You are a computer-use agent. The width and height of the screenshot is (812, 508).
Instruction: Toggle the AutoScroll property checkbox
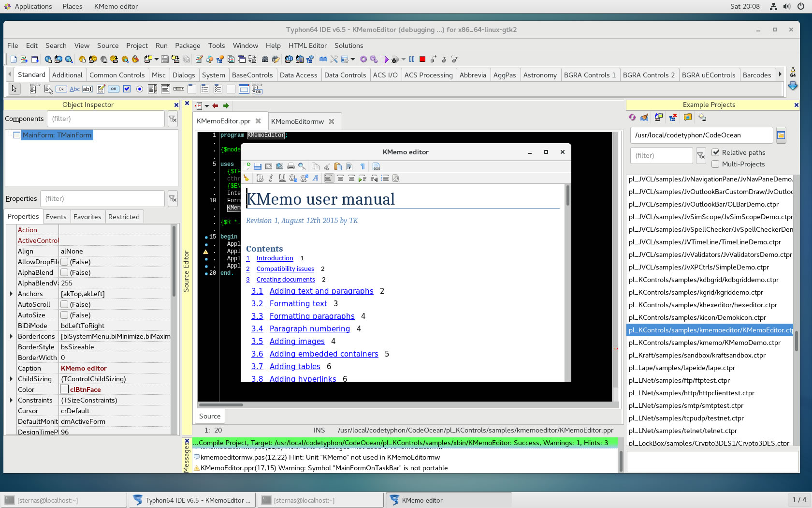(x=64, y=304)
